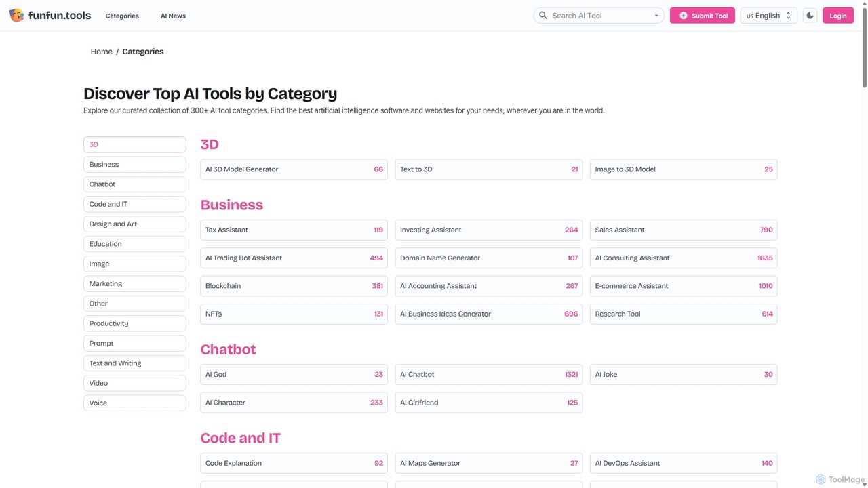The image size is (868, 488).
Task: Click the Submit Tool button
Action: 702,16
